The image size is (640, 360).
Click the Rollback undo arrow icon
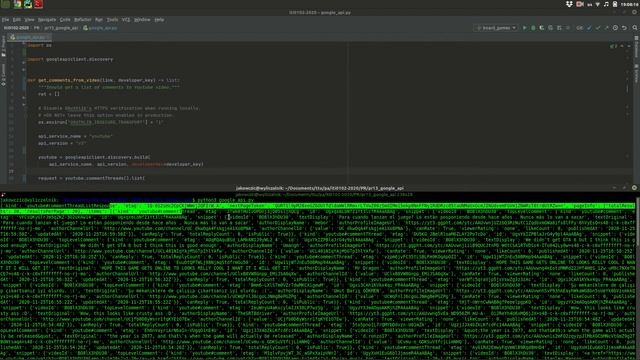click(x=624, y=28)
